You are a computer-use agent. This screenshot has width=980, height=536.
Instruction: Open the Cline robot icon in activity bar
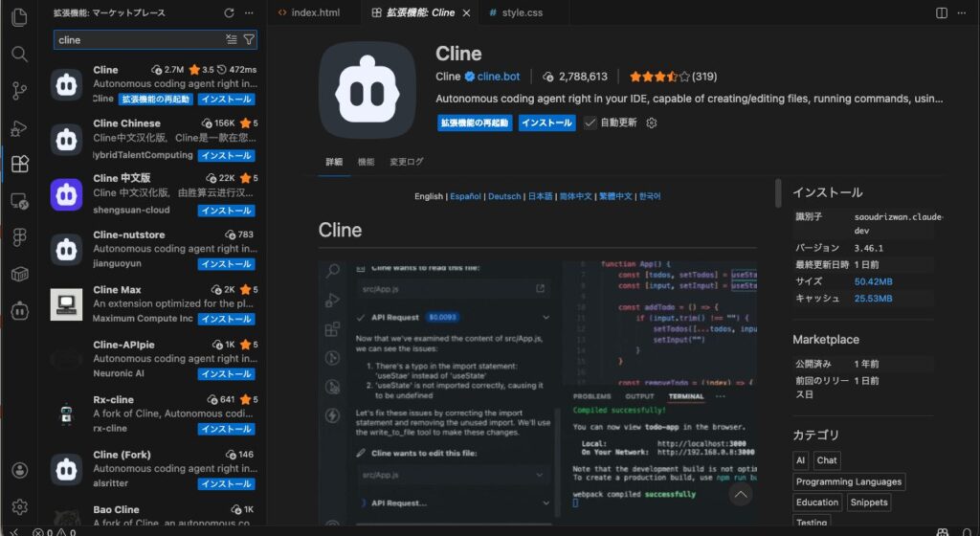(x=19, y=310)
